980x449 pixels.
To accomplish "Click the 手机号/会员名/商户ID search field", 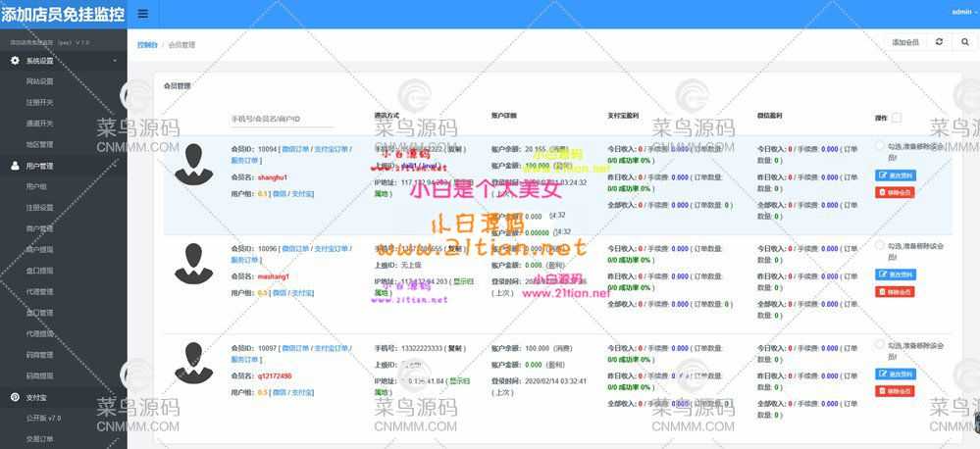I will [282, 120].
